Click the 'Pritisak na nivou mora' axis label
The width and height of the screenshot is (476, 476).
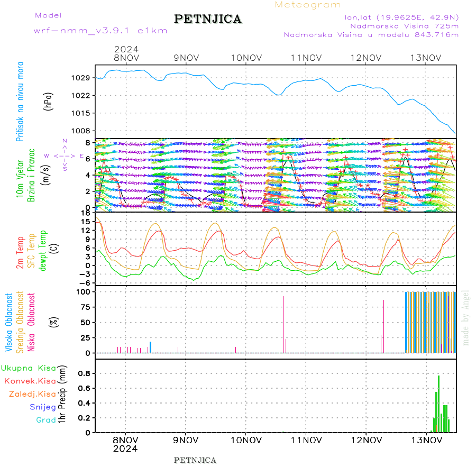(x=20, y=102)
